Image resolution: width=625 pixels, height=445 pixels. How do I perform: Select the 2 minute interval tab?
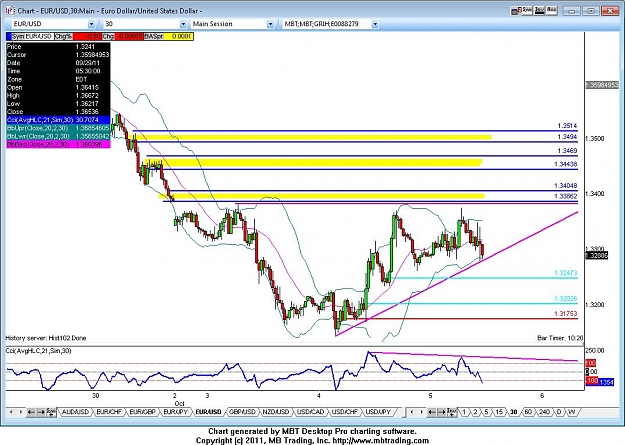(475, 412)
